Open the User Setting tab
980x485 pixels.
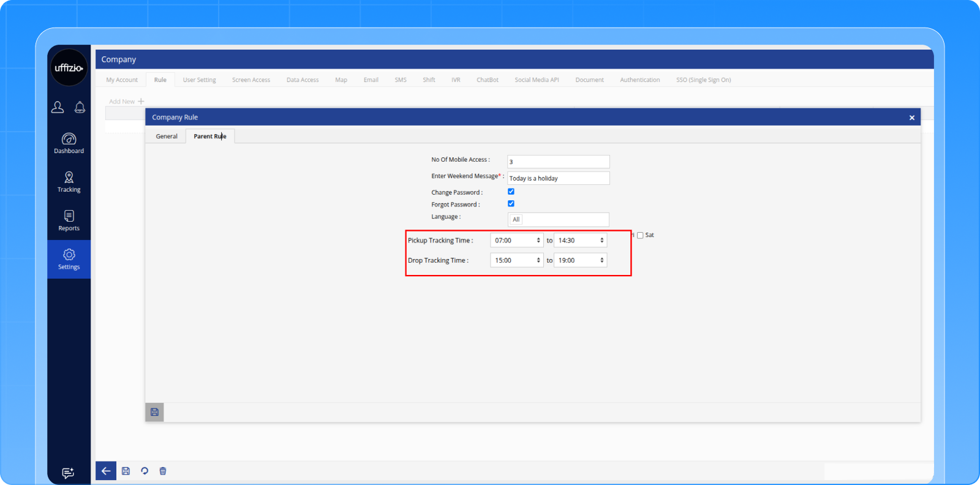(x=199, y=80)
